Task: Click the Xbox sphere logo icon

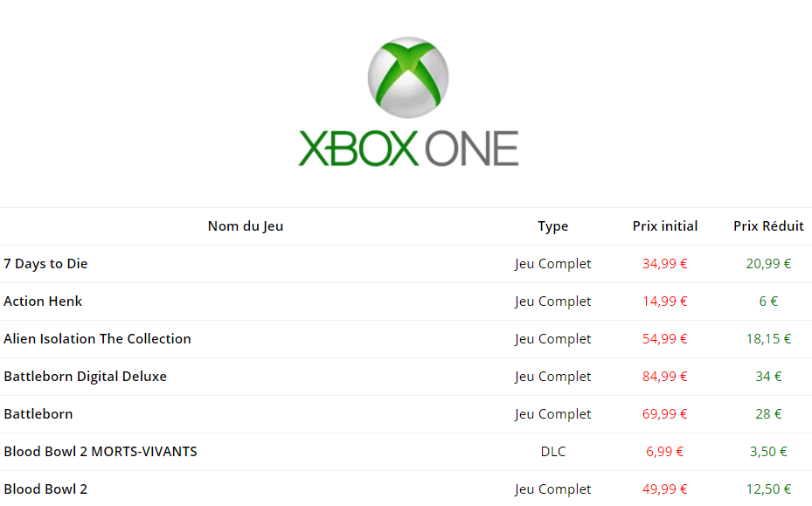Action: (408, 77)
